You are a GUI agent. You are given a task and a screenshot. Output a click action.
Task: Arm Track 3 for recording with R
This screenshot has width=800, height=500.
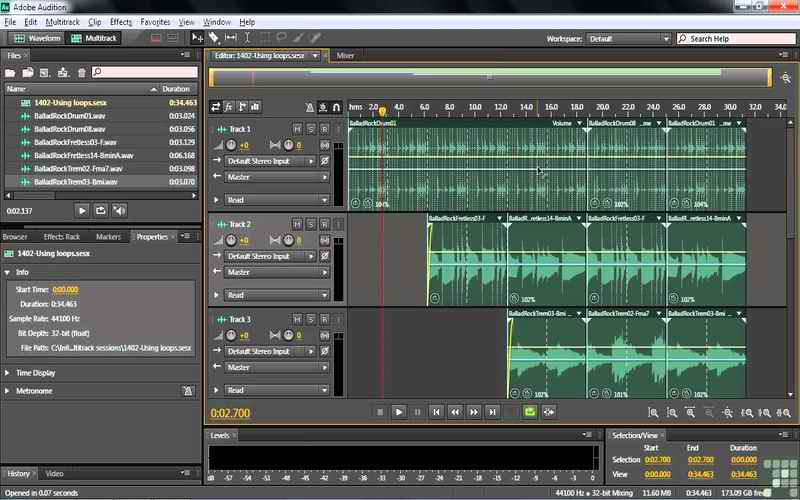(x=324, y=319)
